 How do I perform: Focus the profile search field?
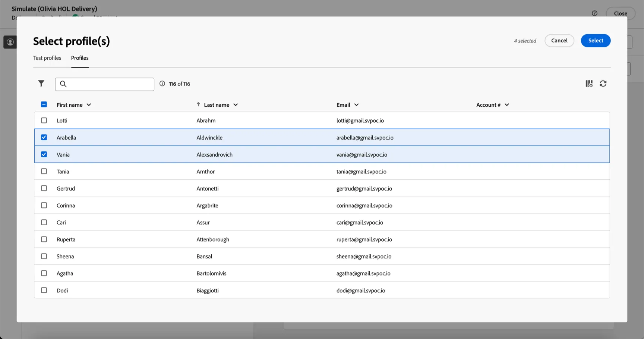[x=105, y=84]
